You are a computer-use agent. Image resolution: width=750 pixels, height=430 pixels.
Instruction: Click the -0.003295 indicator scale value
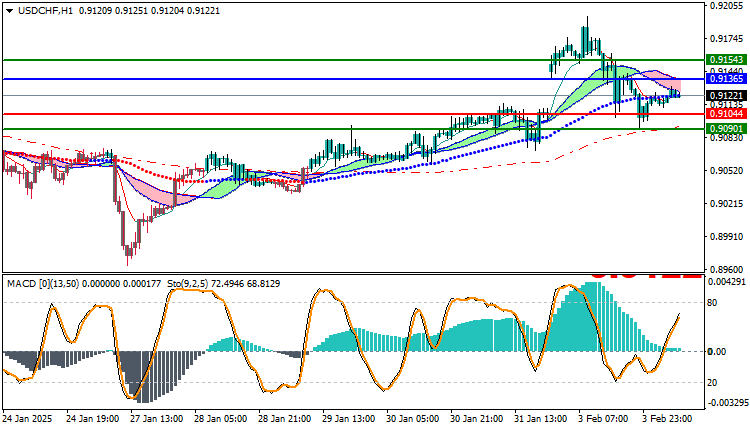click(727, 403)
